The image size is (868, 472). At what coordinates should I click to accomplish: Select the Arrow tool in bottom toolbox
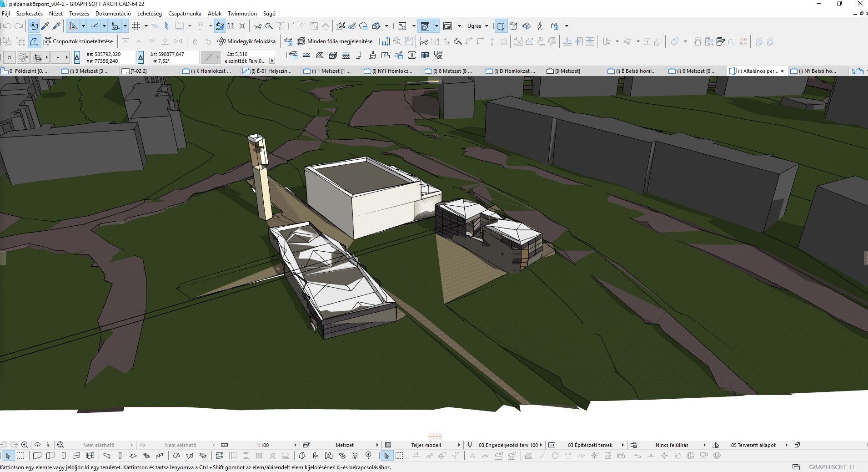pyautogui.click(x=7, y=456)
